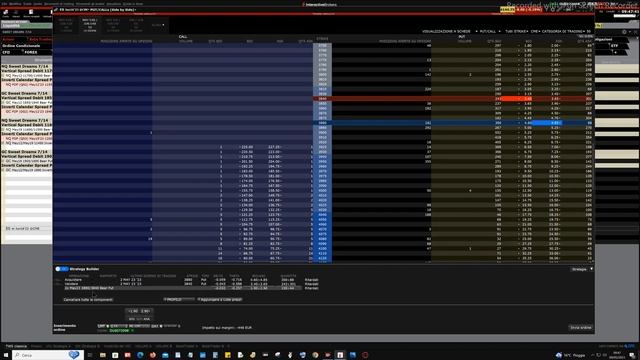Screen dimensions: 640x360
Task: Click highlighted put ask cell in 3880 row
Action: coord(547,123)
